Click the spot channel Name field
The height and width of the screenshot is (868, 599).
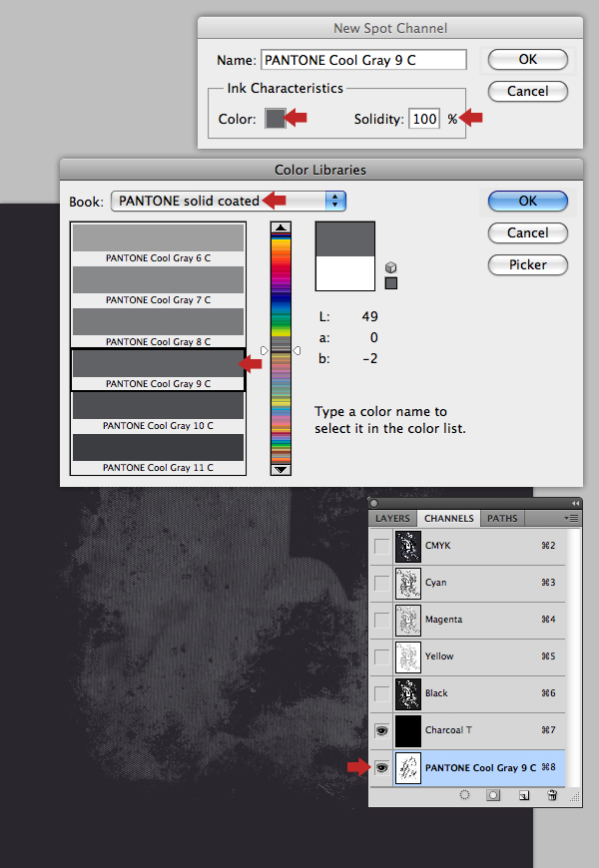363,60
